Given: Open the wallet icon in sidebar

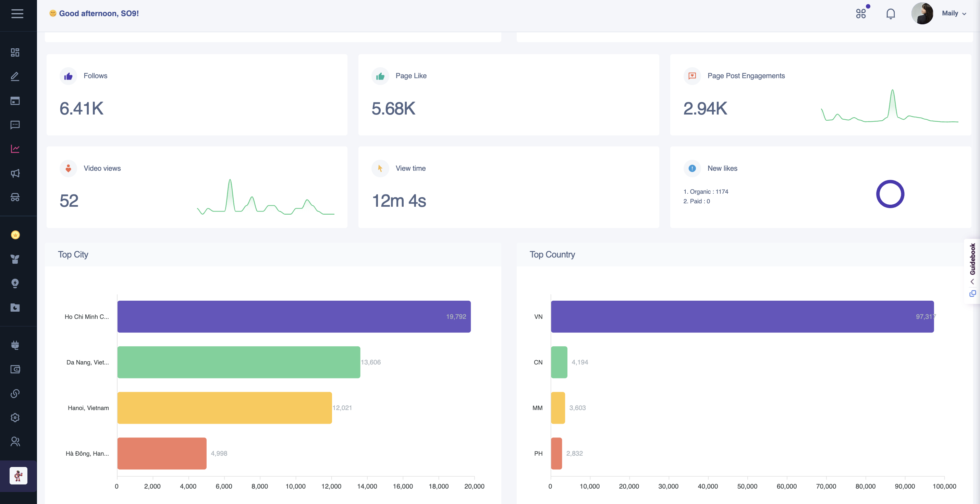Looking at the screenshot, I should point(15,369).
